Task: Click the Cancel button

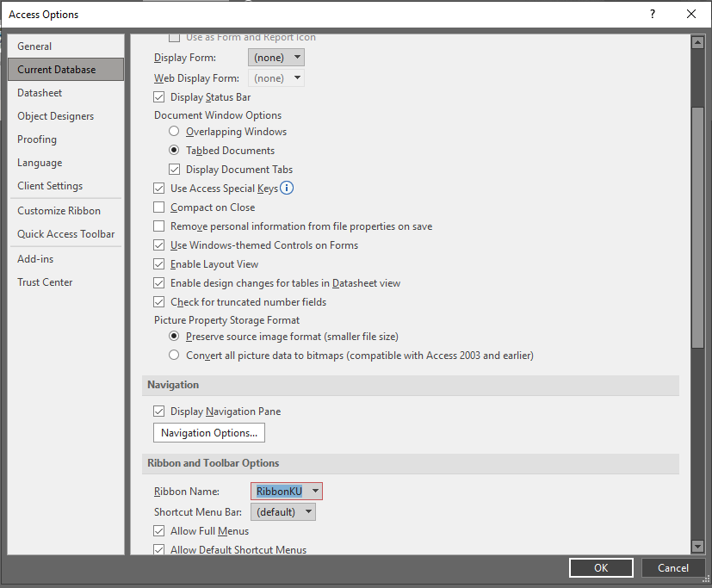Action: click(x=673, y=567)
